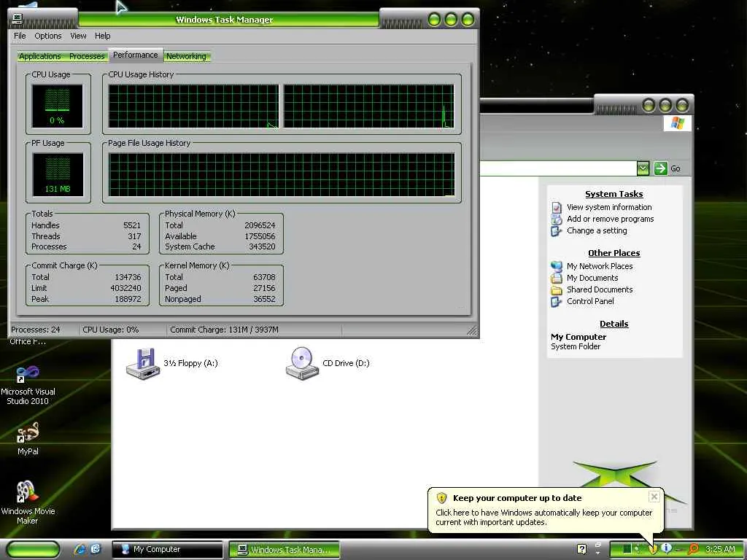Click the View system information icon
The height and width of the screenshot is (560, 747).
tap(557, 208)
